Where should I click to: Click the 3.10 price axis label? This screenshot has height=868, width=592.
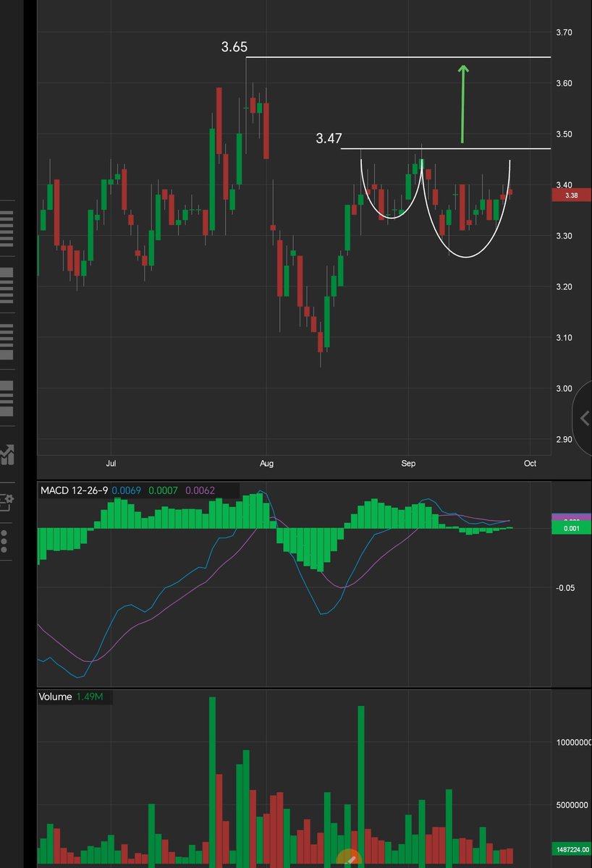tap(566, 337)
